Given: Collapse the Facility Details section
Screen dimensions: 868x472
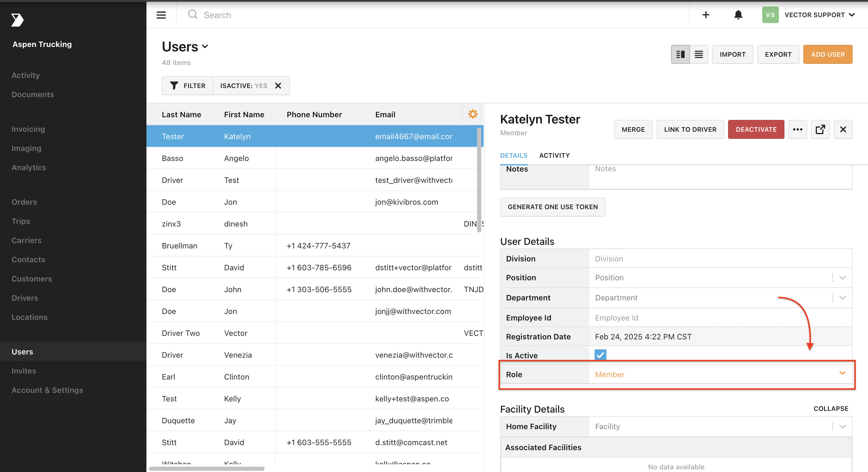Looking at the screenshot, I should pos(831,408).
